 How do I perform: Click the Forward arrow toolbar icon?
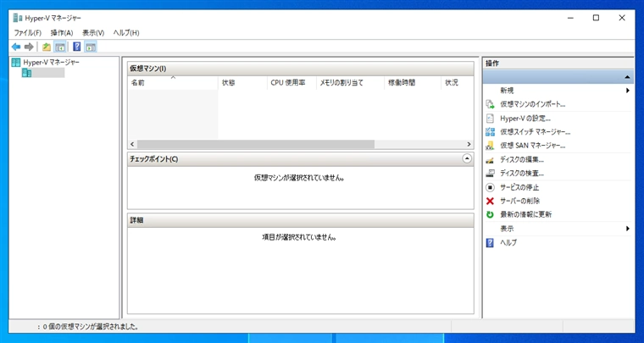point(29,47)
